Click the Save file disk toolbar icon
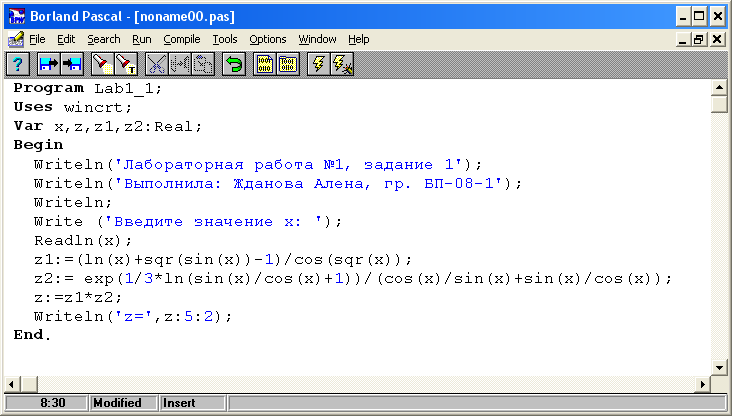 (x=72, y=64)
